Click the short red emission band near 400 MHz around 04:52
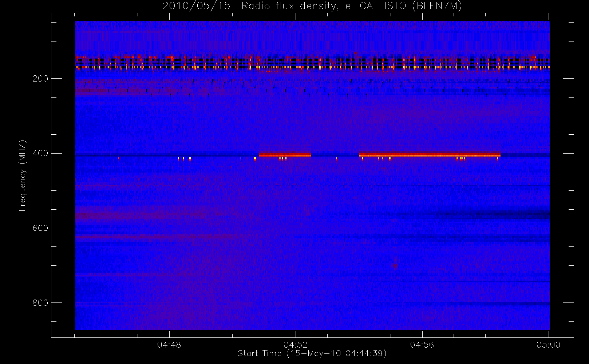 coord(285,155)
